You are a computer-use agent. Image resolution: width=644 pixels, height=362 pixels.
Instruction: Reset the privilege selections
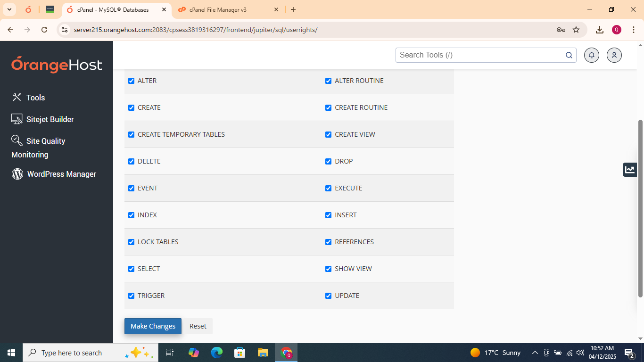[198, 326]
